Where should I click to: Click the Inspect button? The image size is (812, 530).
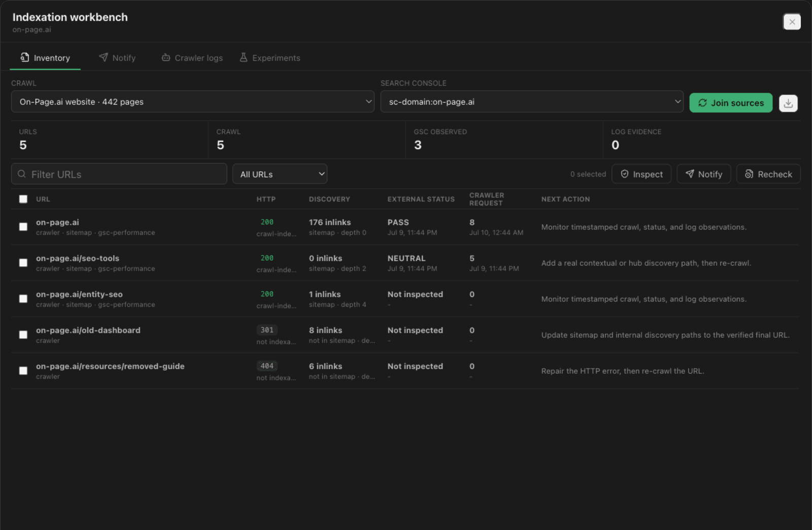point(641,174)
